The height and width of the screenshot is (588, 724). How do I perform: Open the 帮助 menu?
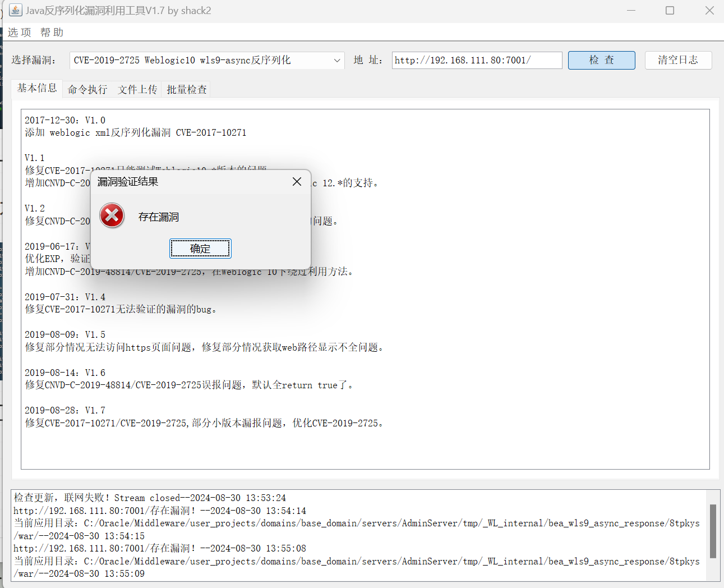tap(52, 33)
